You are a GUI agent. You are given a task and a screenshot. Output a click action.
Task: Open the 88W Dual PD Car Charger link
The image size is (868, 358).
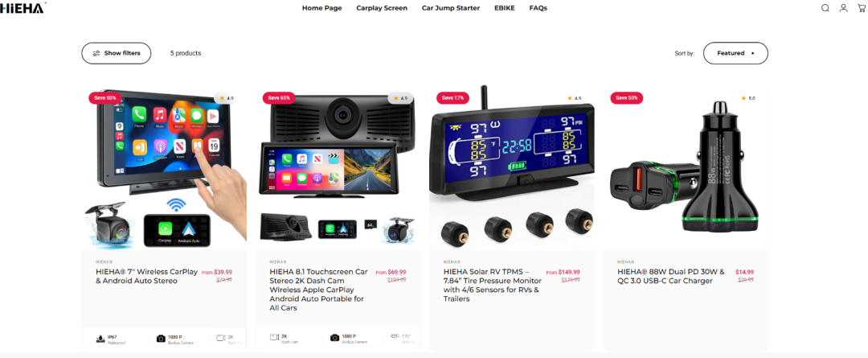671,276
